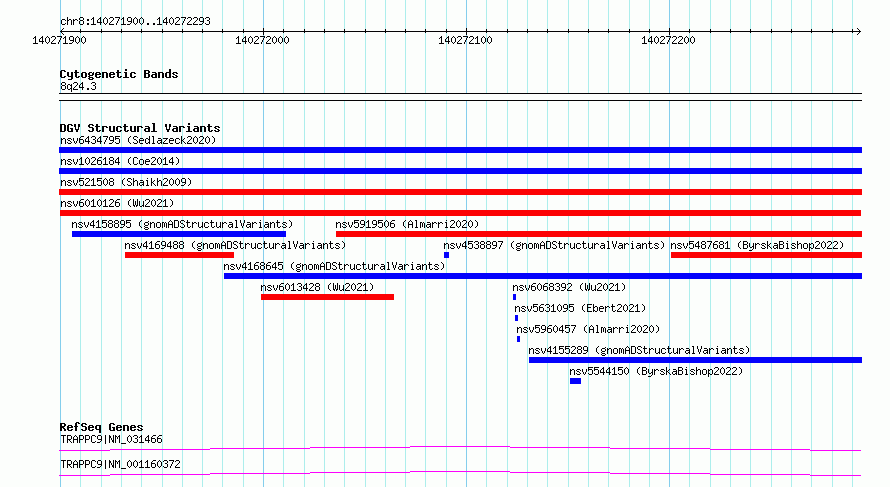Select the nsv4169488 gnomAD label
Viewport: 890px width, 487px height.
(x=235, y=245)
